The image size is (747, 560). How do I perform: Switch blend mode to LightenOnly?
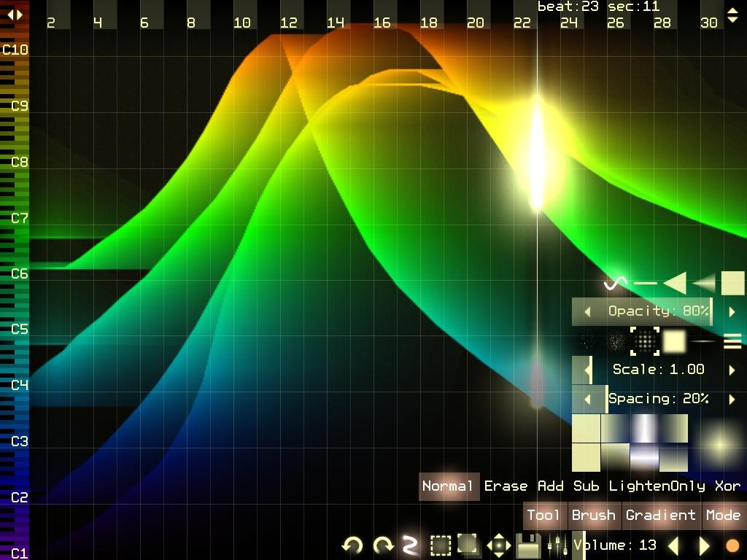click(x=657, y=486)
